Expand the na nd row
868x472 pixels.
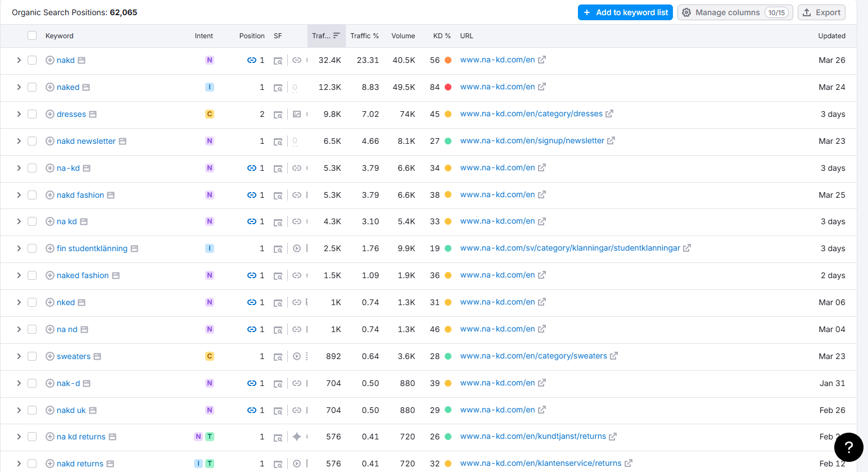[19, 329]
